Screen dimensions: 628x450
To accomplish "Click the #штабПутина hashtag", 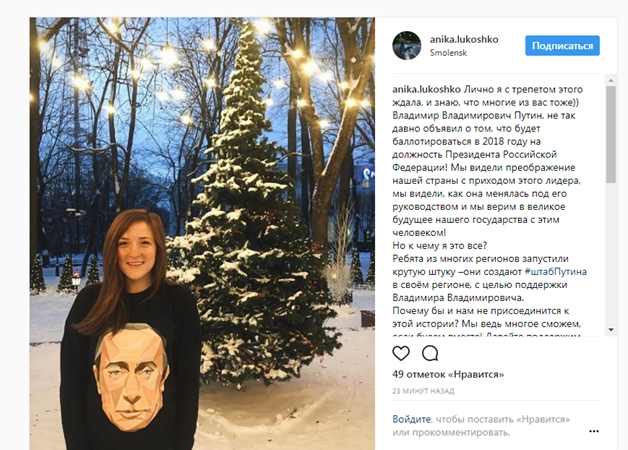I will (x=556, y=271).
